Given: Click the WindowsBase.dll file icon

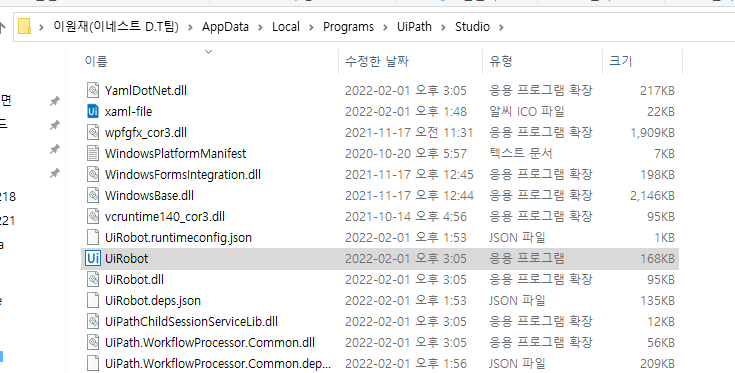Looking at the screenshot, I should [x=93, y=195].
